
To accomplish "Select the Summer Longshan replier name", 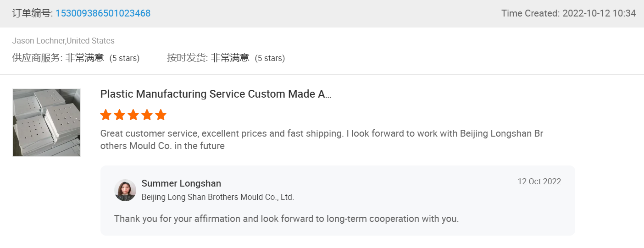I will 181,183.
